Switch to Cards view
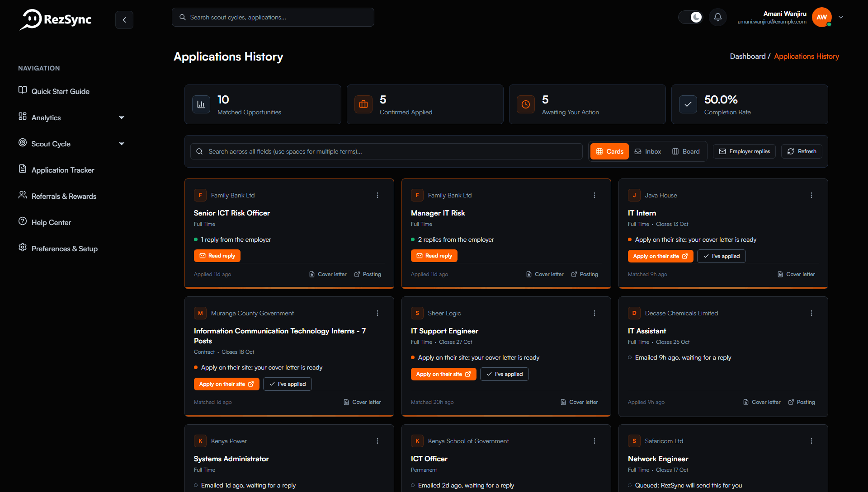The image size is (868, 492). coord(610,151)
